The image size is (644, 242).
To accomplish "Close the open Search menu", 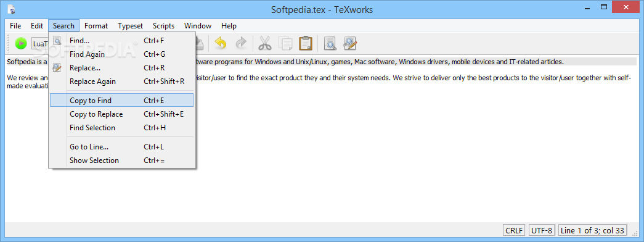I will click(63, 25).
